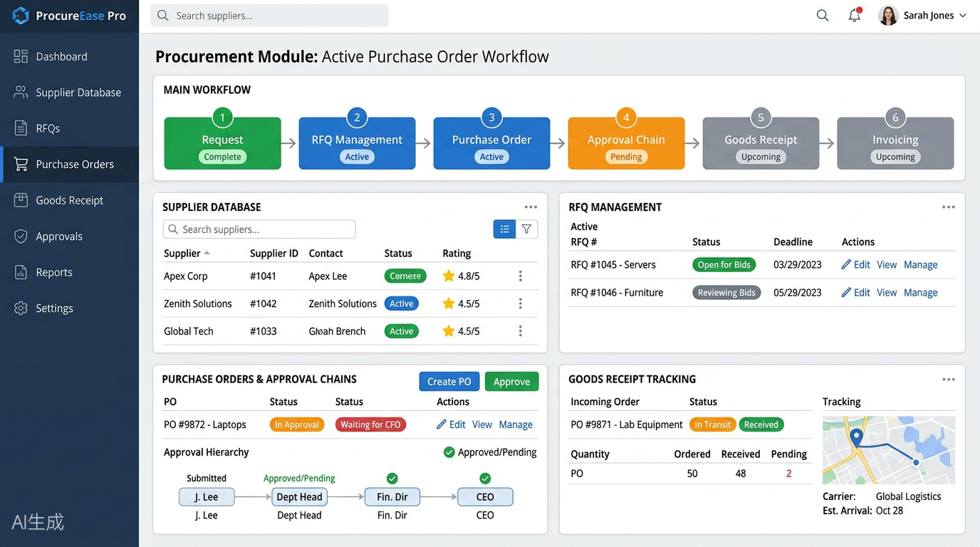Click the top-right search magnifier icon
This screenshot has height=547, width=980.
823,15
